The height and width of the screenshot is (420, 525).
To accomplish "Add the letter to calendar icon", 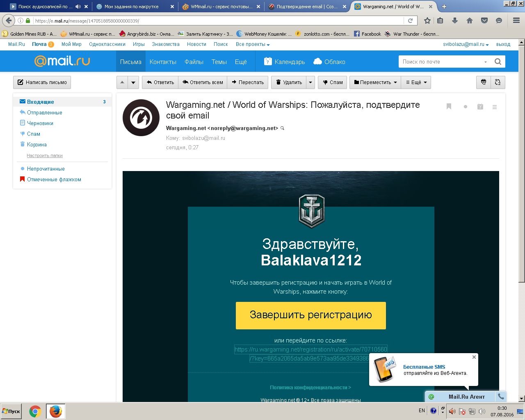I will 480,107.
